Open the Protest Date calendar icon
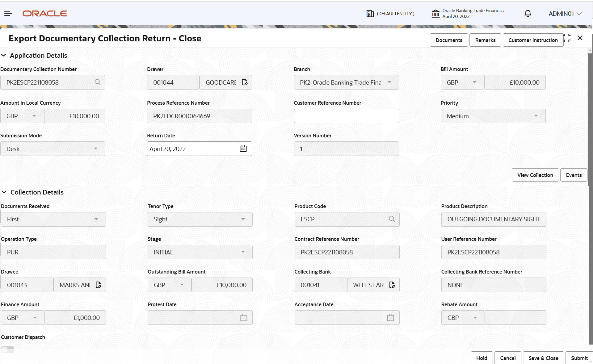The width and height of the screenshot is (593, 364). coord(244,317)
